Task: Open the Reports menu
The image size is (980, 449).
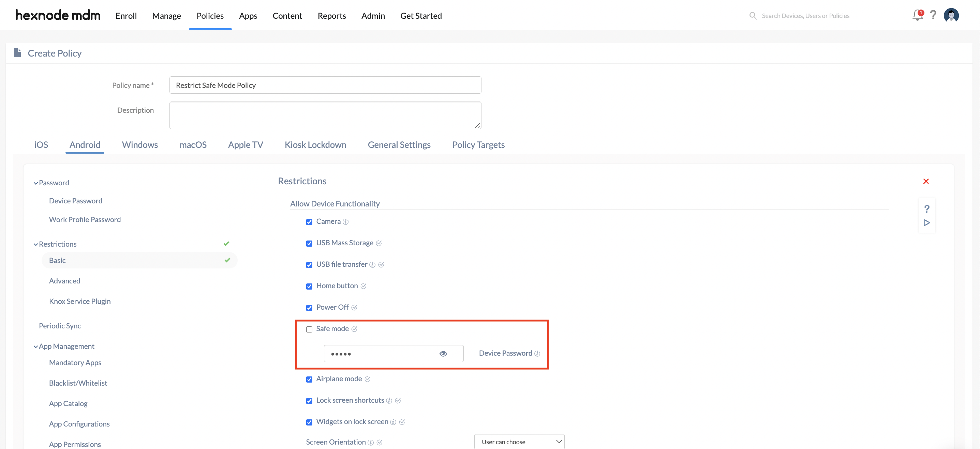Action: click(x=332, y=16)
